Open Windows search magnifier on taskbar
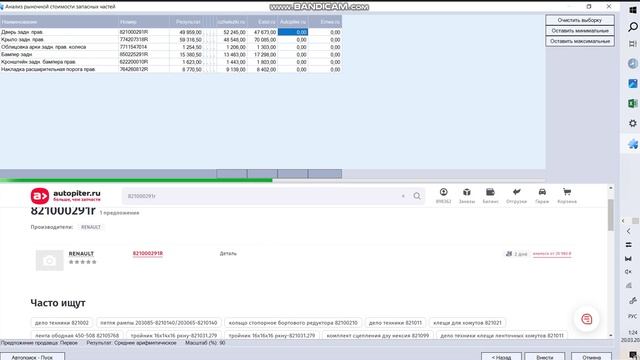This screenshot has width=640, height=360. point(633,27)
